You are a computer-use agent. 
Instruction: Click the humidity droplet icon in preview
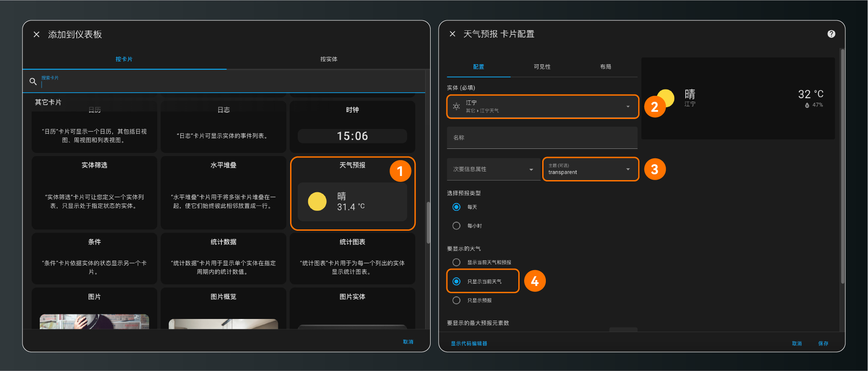pyautogui.click(x=807, y=105)
